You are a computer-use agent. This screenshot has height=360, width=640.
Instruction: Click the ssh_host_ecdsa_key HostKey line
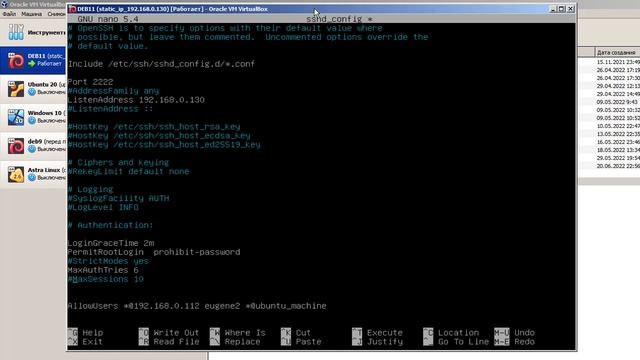click(159, 136)
